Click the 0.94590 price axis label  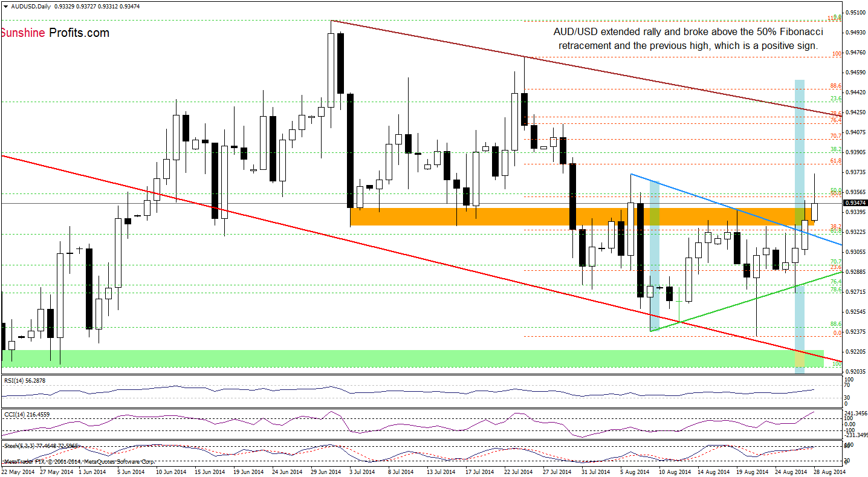pyautogui.click(x=857, y=72)
